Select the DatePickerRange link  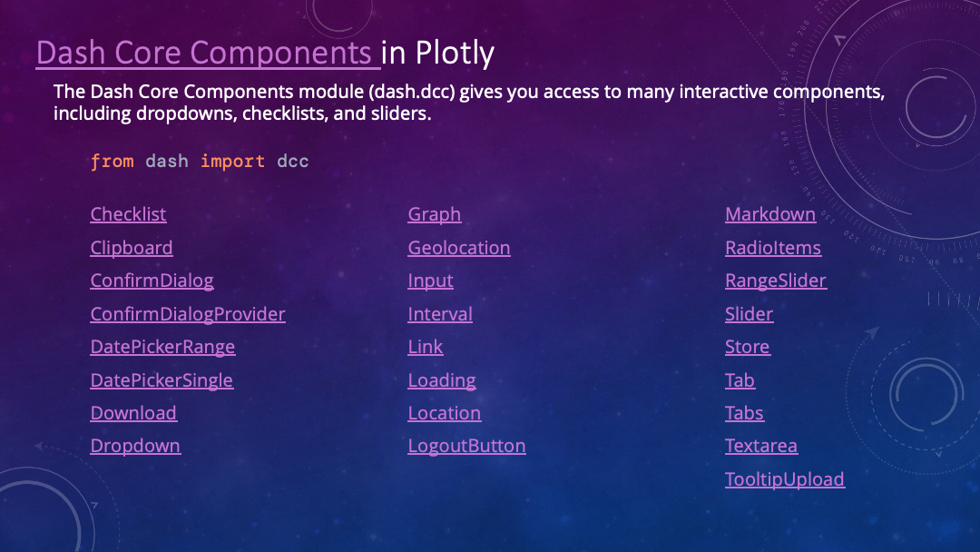click(x=162, y=347)
